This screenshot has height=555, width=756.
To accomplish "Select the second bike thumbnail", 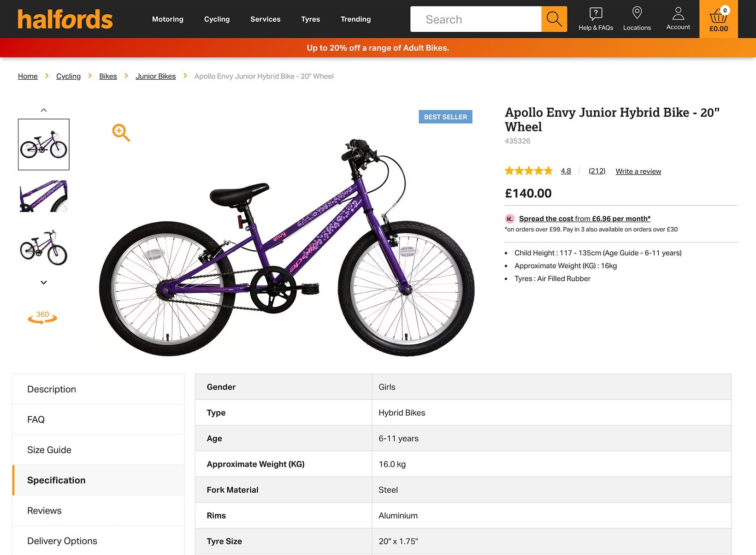I will [43, 196].
